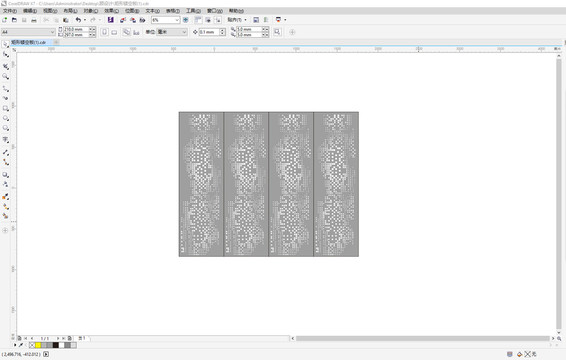Click the nudge distance stepper

pos(222,32)
